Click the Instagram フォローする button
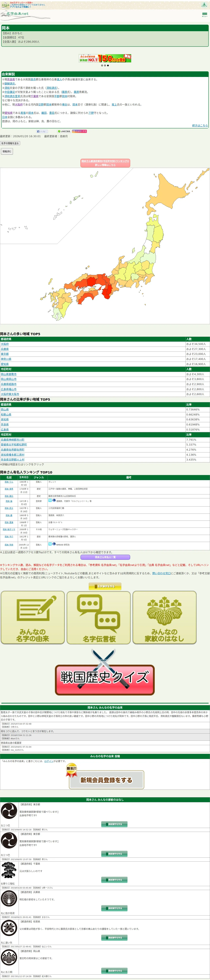The image size is (210, 980). point(80,131)
